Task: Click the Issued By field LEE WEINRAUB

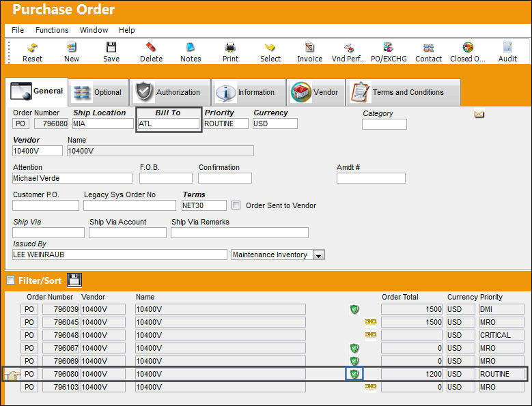Action: pyautogui.click(x=120, y=255)
